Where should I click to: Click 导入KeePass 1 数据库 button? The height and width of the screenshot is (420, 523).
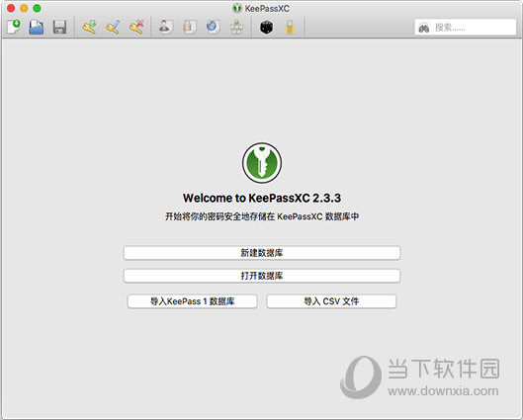click(192, 301)
